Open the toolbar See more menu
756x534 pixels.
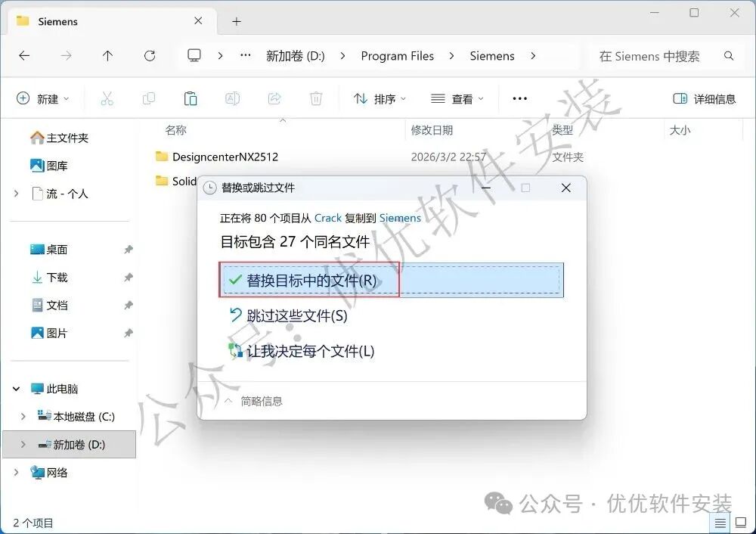pyautogui.click(x=520, y=99)
